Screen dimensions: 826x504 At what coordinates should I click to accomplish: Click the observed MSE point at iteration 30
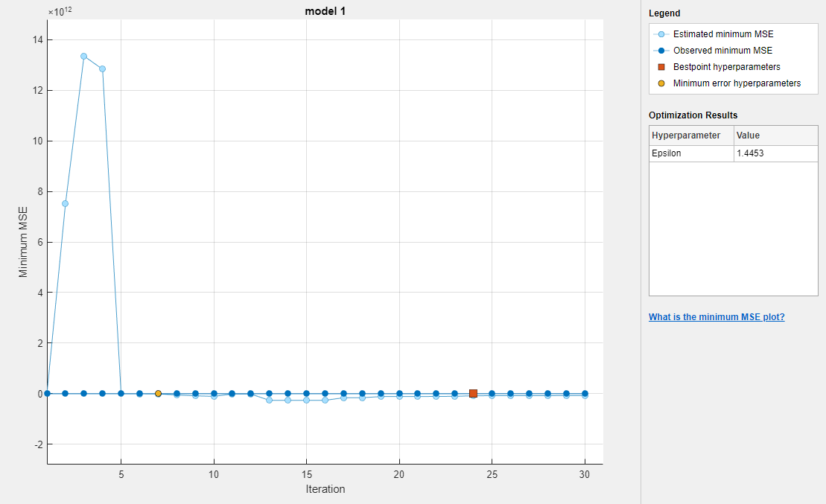click(585, 392)
